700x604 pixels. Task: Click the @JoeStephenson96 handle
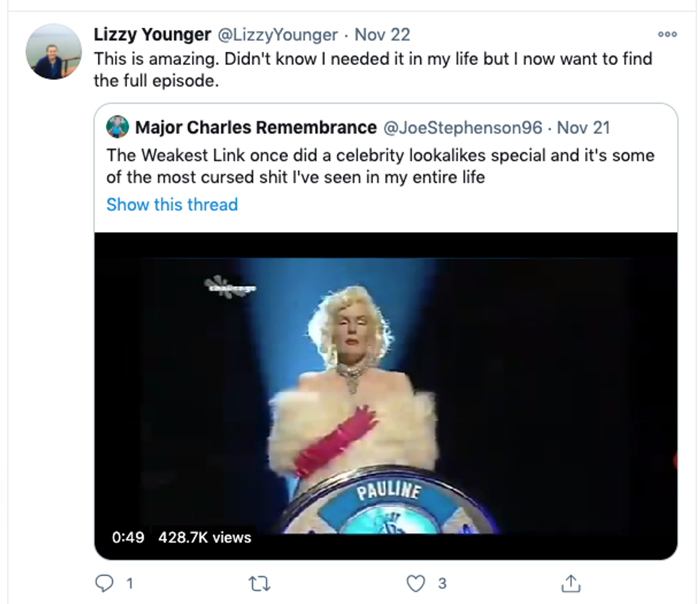(x=464, y=128)
